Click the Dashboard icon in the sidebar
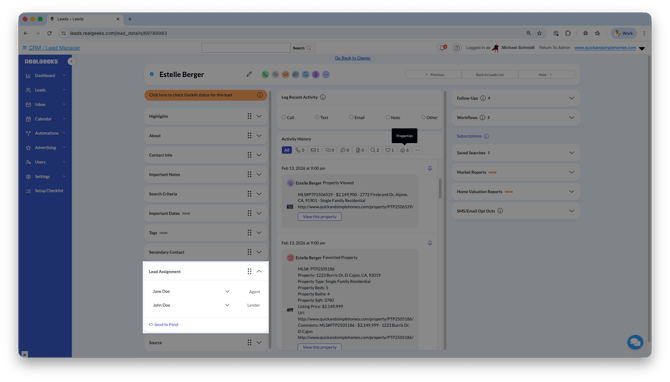Image resolution: width=670 pixels, height=382 pixels. point(28,76)
